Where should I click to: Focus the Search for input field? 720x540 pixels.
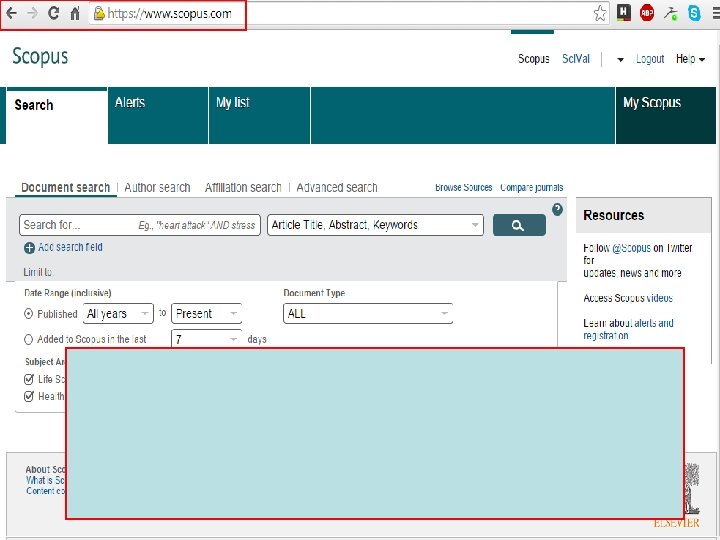[x=140, y=225]
